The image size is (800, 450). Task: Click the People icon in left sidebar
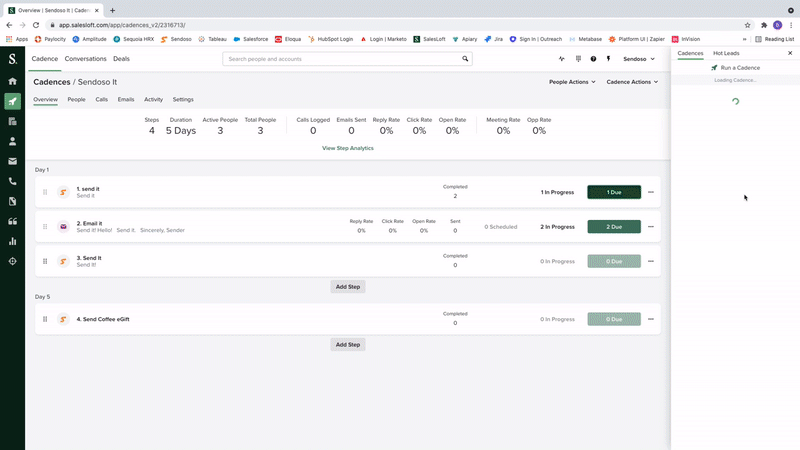[12, 141]
